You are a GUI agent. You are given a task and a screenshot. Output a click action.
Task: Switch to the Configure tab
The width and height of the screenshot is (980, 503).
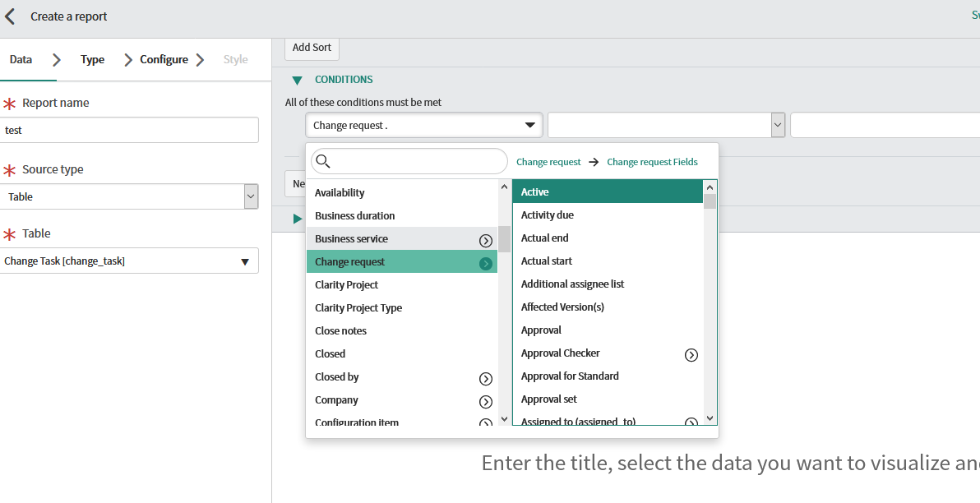[164, 59]
